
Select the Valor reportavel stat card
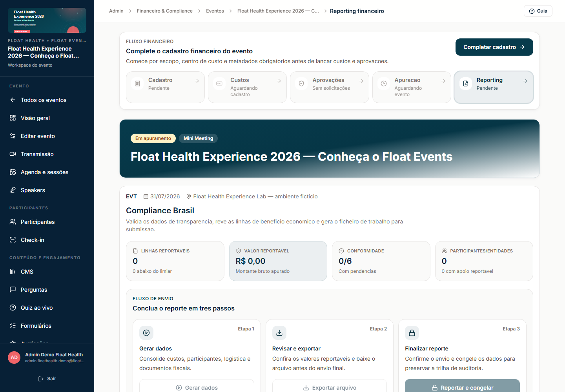pos(278,261)
